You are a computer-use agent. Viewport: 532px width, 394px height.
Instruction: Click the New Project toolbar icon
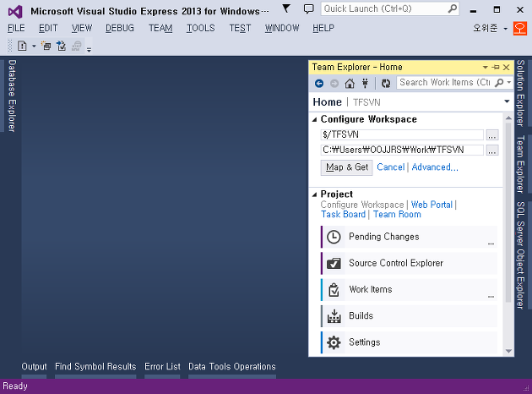22,46
